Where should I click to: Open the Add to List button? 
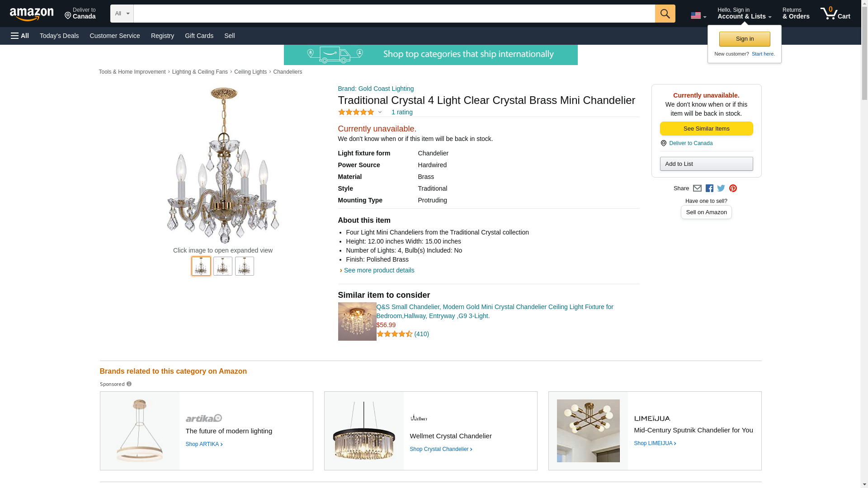(x=706, y=164)
